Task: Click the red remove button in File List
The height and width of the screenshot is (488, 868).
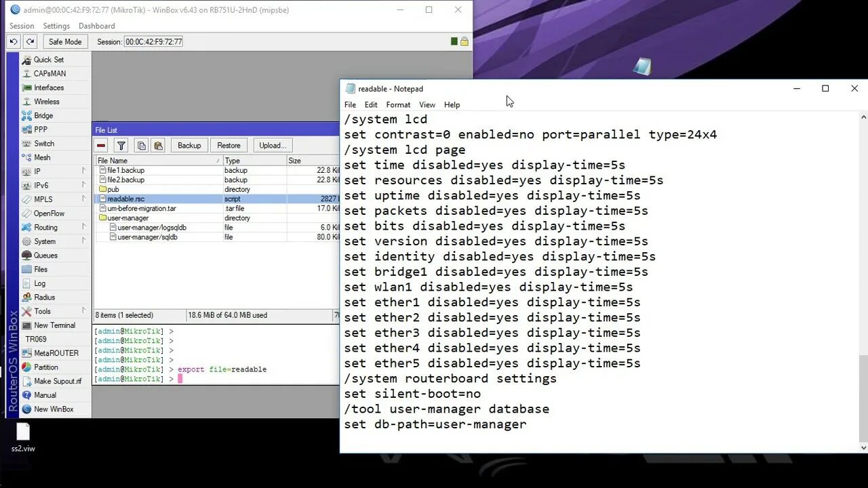Action: (x=101, y=145)
